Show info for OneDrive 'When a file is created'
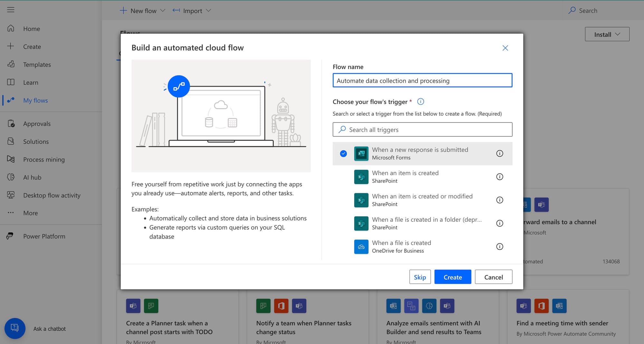 click(499, 247)
